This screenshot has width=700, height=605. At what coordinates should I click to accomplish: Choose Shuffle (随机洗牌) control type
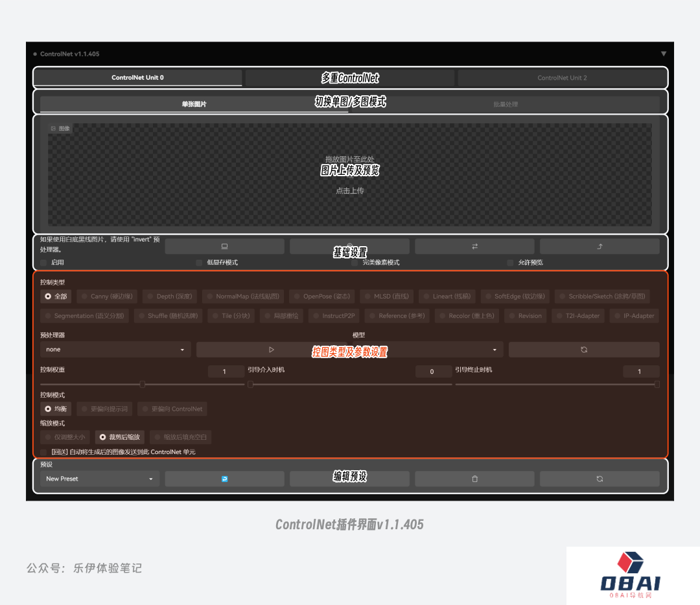coord(169,316)
